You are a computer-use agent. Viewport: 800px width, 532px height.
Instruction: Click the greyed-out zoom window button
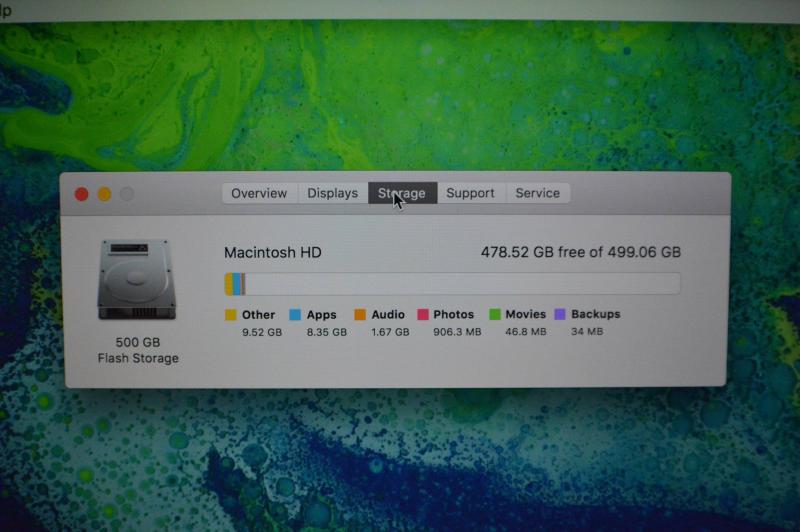127,194
